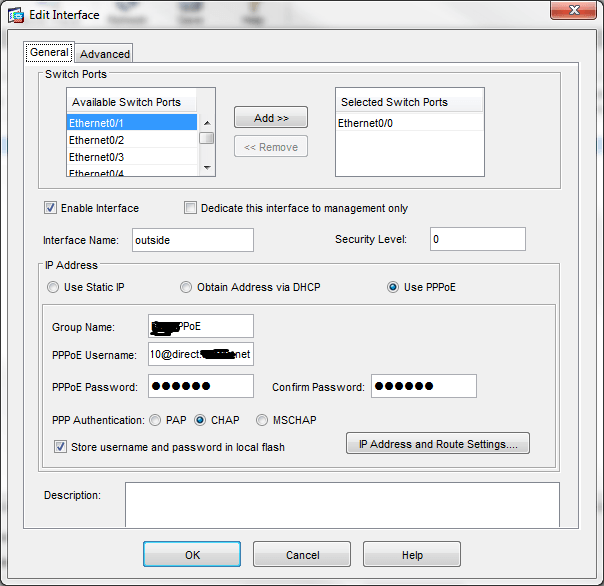The width and height of the screenshot is (604, 586).
Task: Check Dedicate this interface to management only
Action: pyautogui.click(x=190, y=208)
